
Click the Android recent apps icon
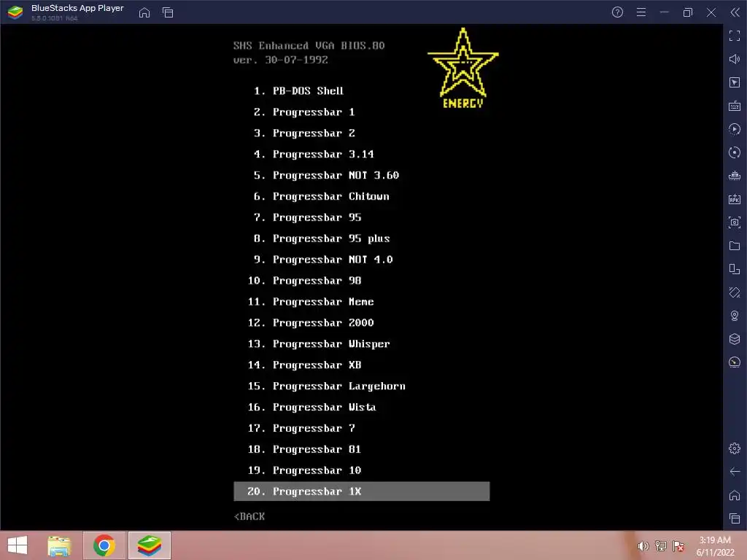[735, 518]
